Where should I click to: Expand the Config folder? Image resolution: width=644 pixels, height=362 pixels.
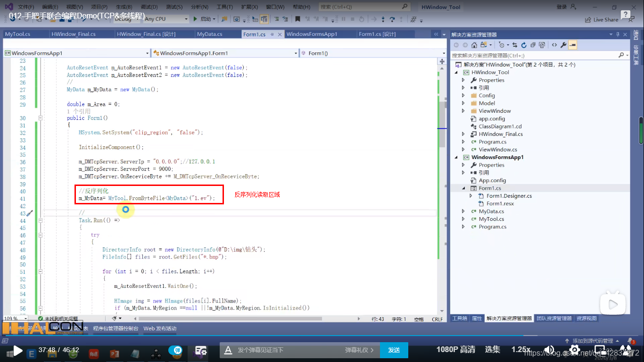tap(463, 95)
